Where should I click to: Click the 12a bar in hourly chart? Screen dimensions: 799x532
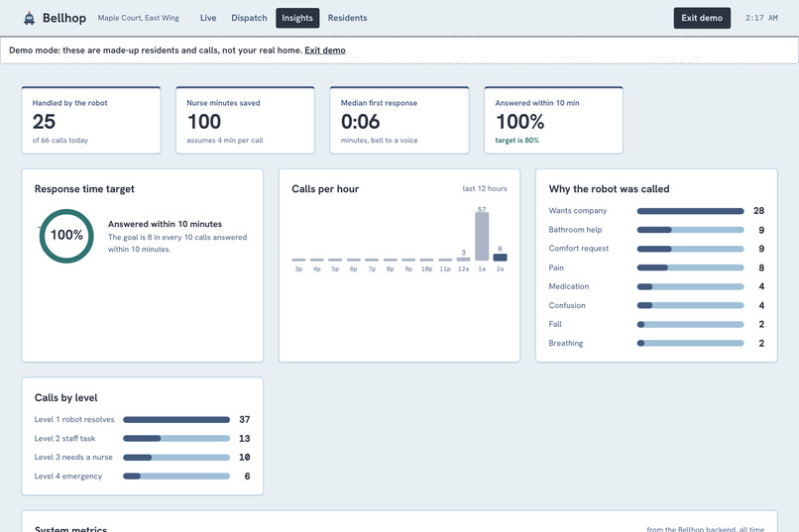(463, 260)
